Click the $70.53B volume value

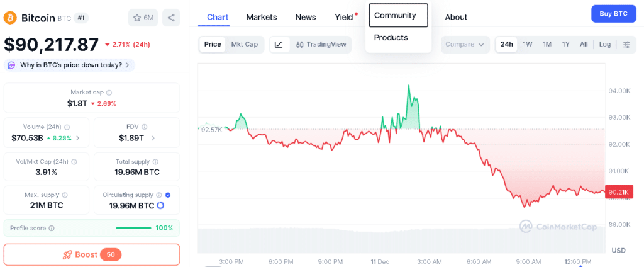pos(28,139)
